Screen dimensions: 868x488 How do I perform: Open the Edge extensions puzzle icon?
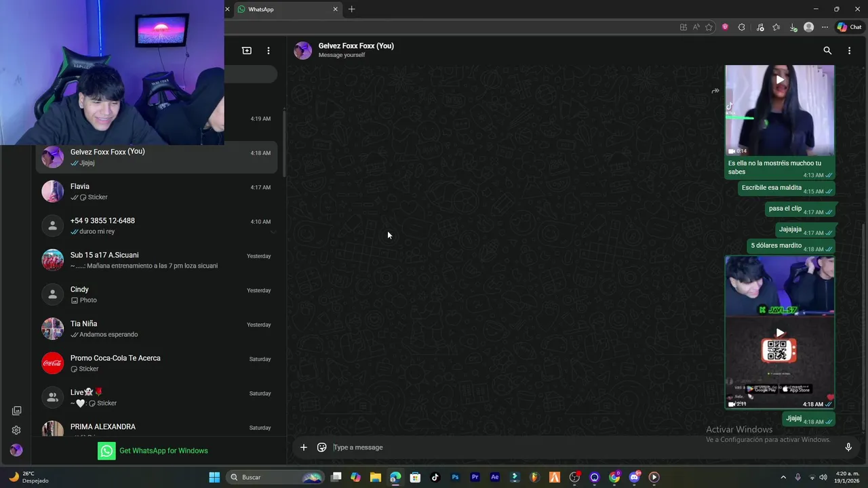[741, 27]
